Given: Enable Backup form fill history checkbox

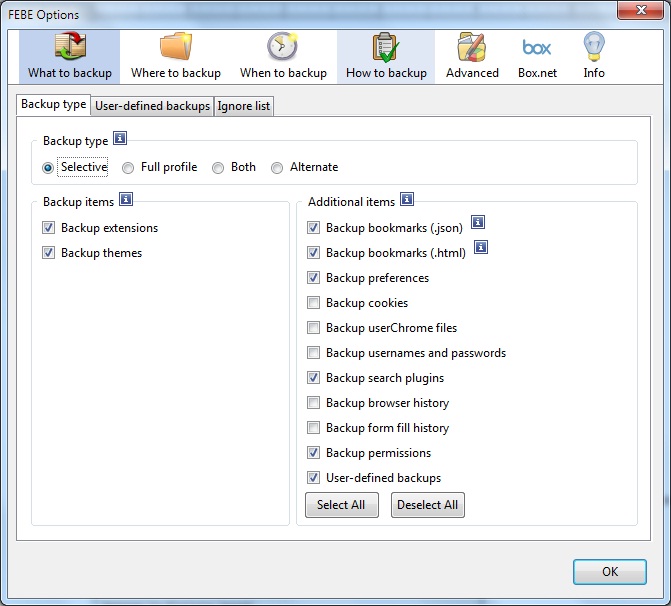Looking at the screenshot, I should [x=313, y=428].
